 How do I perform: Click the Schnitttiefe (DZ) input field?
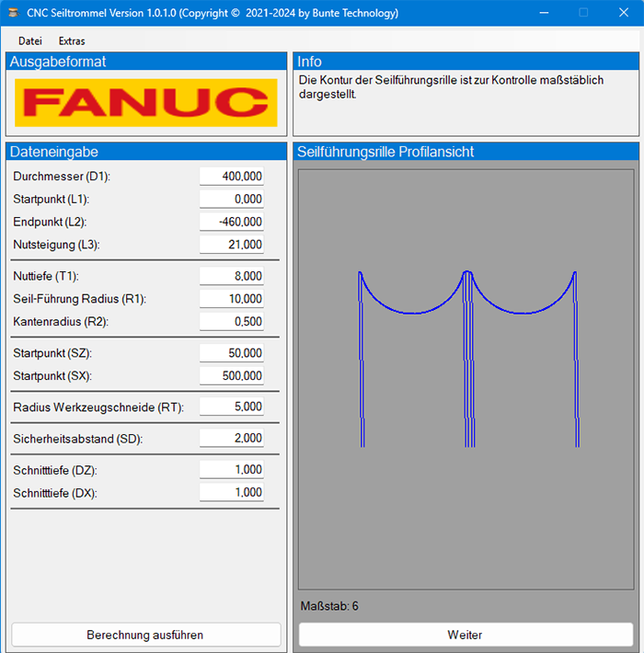coord(232,470)
